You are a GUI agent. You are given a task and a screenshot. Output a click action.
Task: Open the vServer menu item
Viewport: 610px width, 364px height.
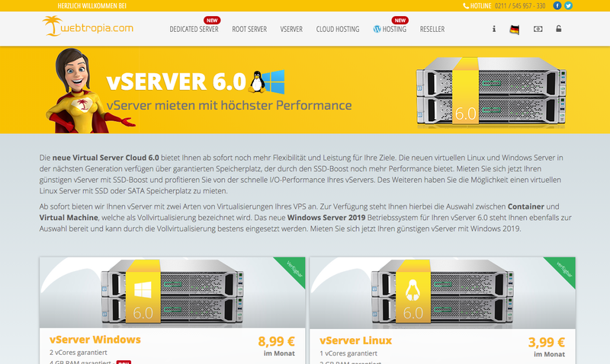pos(291,29)
